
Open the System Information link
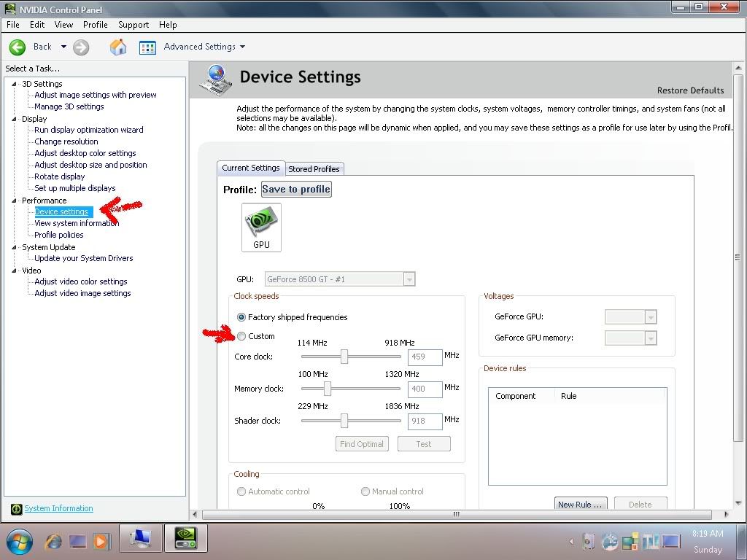58,508
